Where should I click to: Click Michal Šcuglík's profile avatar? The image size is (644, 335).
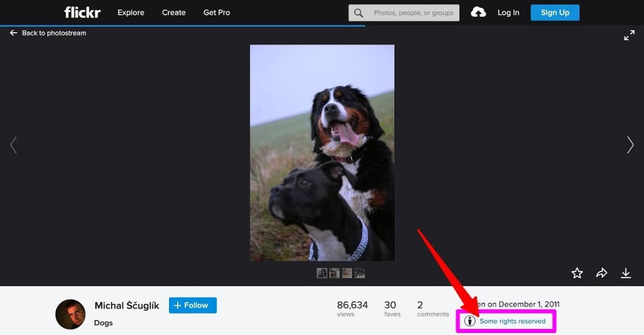[70, 314]
